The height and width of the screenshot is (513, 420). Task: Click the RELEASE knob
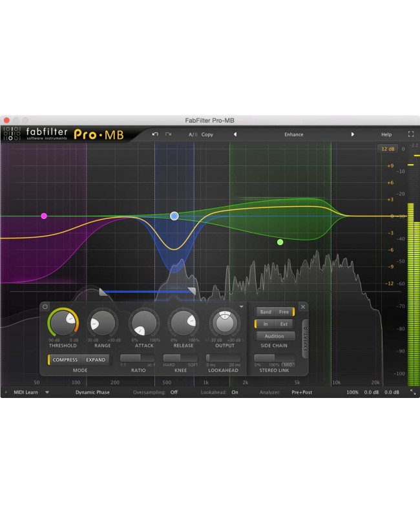(184, 323)
